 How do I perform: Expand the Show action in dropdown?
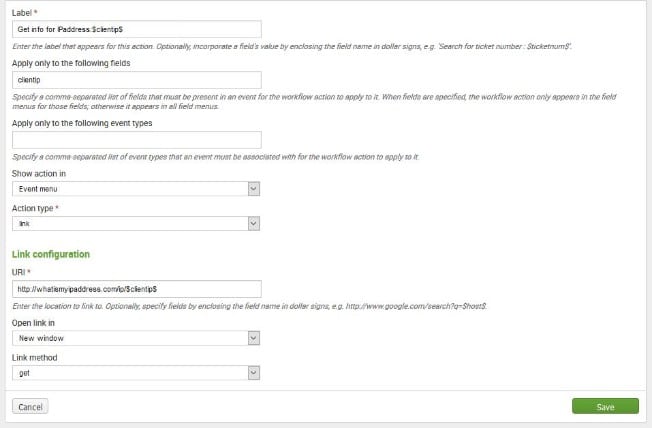136,187
